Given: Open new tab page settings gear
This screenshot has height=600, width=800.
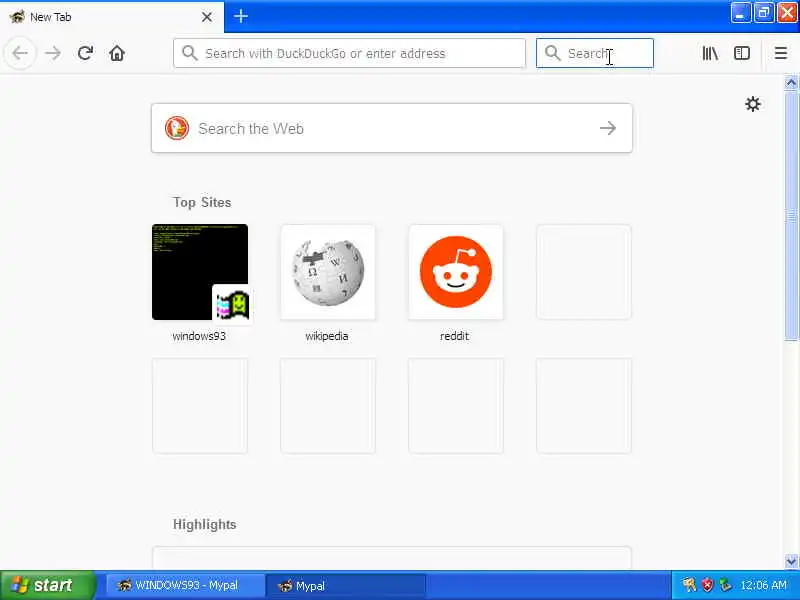Looking at the screenshot, I should click(x=753, y=104).
